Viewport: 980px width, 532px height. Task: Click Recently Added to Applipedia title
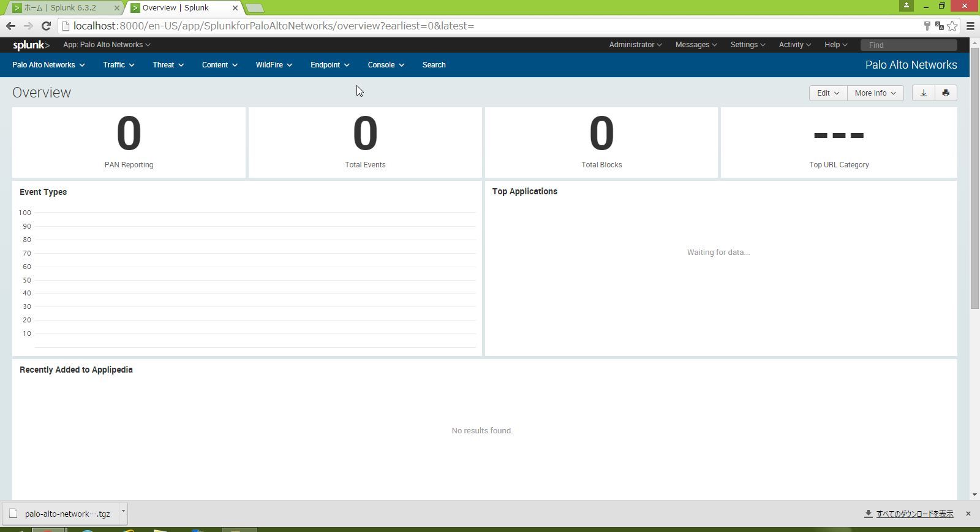[76, 370]
